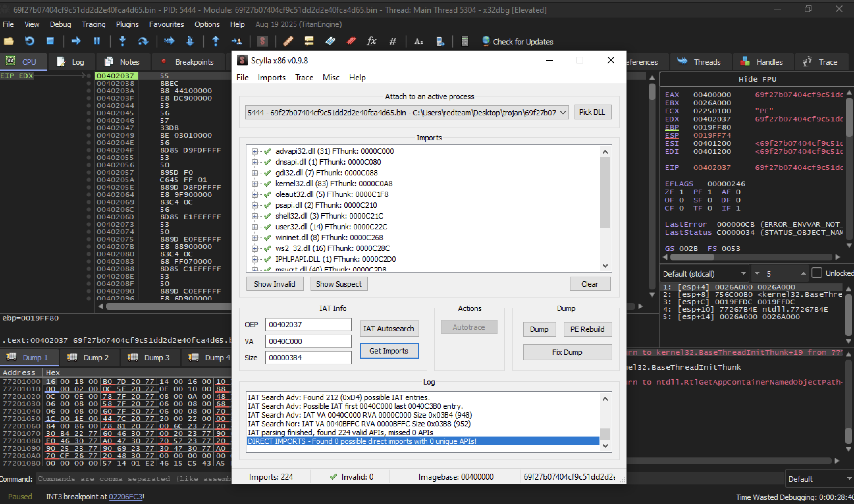
Task: Click the comments notepad toolbar icon
Action: pyautogui.click(x=309, y=41)
